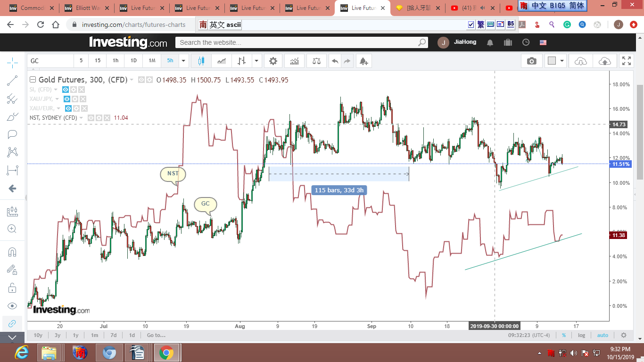This screenshot has height=362, width=644.
Task: Toggle visibility of XAU/JPY series
Action: pyautogui.click(x=67, y=99)
